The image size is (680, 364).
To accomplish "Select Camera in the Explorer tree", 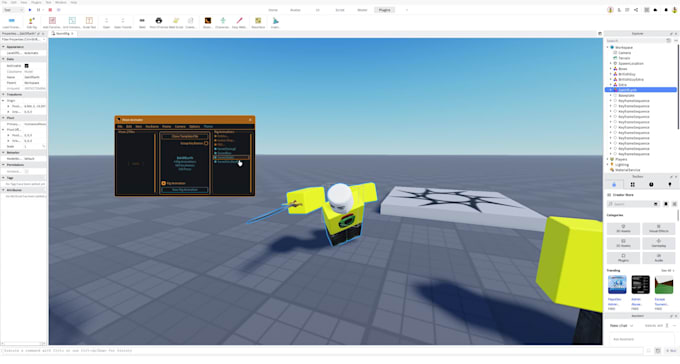I will [624, 52].
